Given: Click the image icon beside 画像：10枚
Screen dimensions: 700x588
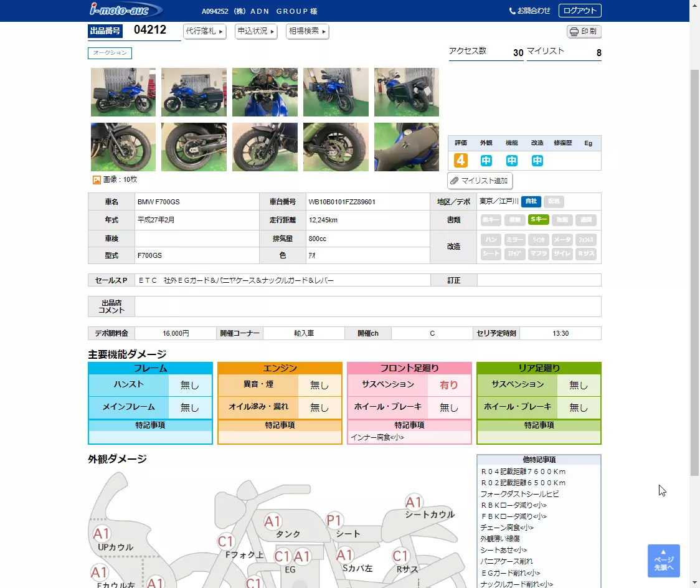Looking at the screenshot, I should tap(97, 179).
